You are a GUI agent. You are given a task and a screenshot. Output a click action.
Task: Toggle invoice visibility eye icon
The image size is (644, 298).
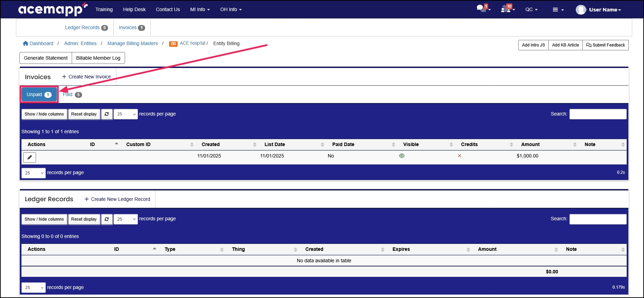402,156
